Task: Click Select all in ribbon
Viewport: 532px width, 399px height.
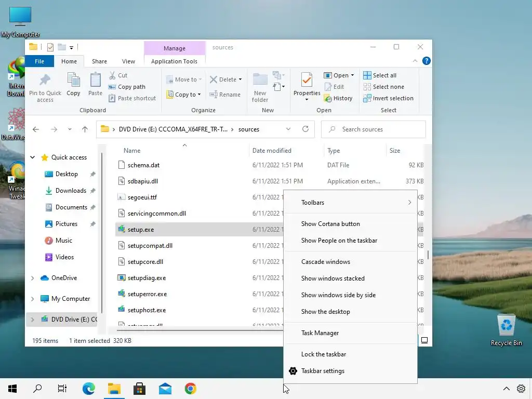Action: pos(380,75)
